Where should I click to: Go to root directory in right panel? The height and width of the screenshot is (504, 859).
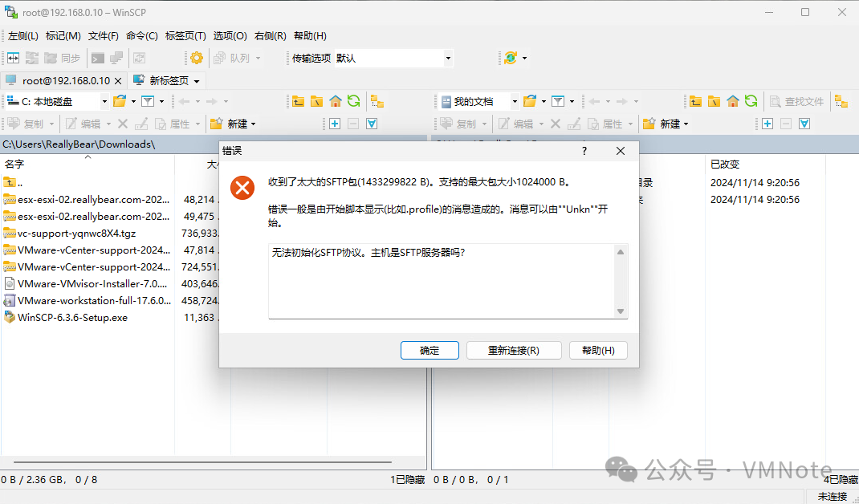714,101
